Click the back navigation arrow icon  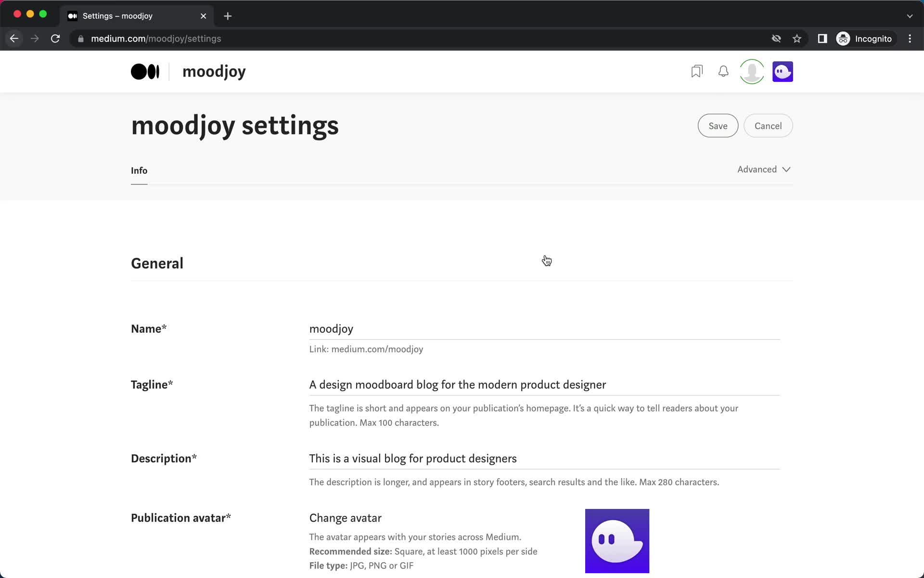click(14, 39)
